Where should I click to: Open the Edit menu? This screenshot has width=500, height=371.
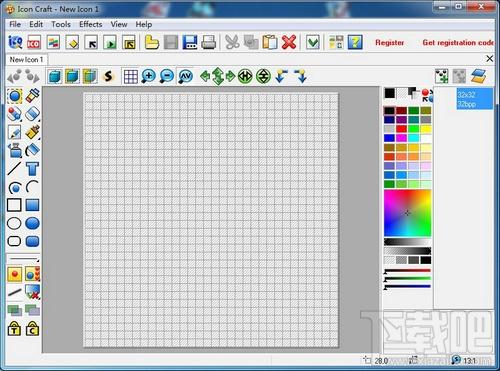[x=36, y=24]
